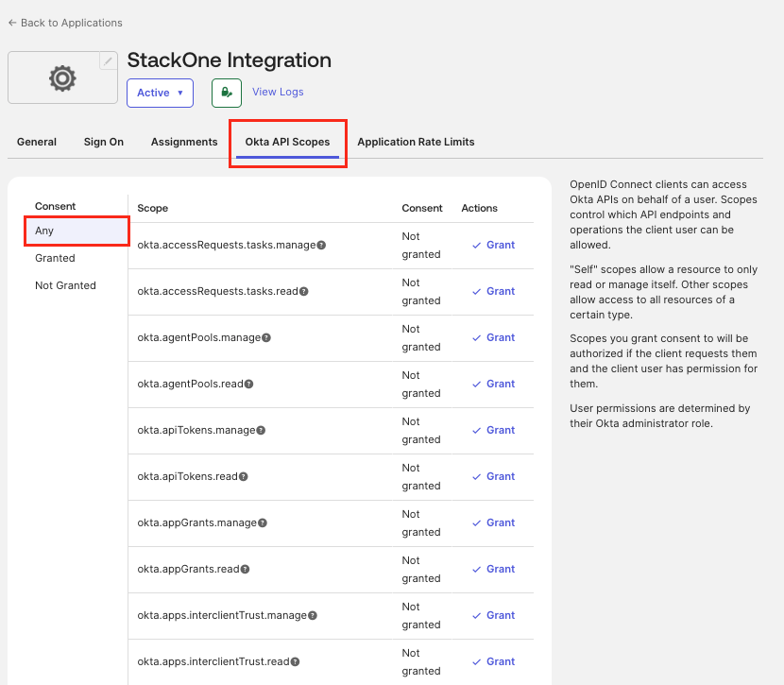Show help for okta.accessRequests.tasks.read scope
Image resolution: width=784 pixels, height=685 pixels.
point(303,292)
